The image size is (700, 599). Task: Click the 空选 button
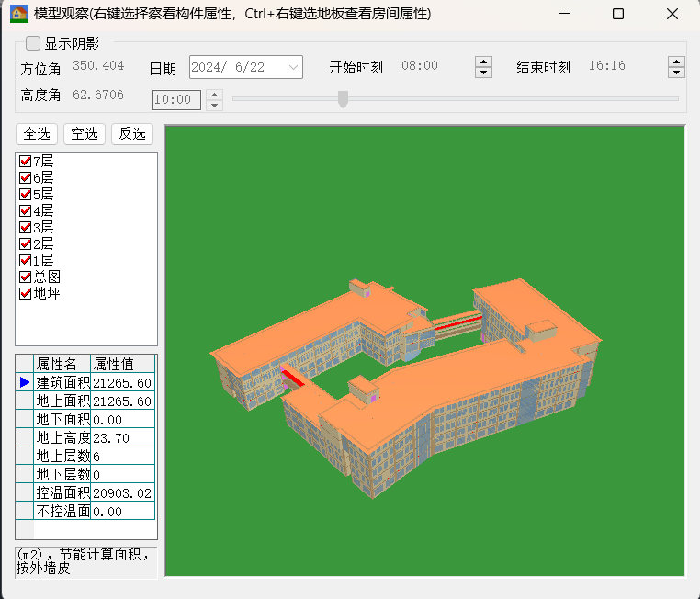(85, 134)
